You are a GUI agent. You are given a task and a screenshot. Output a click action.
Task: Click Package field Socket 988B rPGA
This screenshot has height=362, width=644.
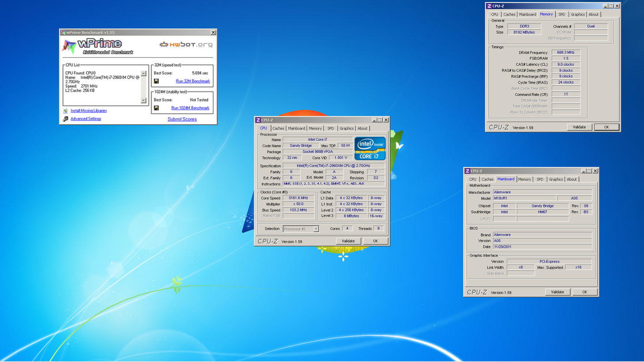[x=318, y=151]
